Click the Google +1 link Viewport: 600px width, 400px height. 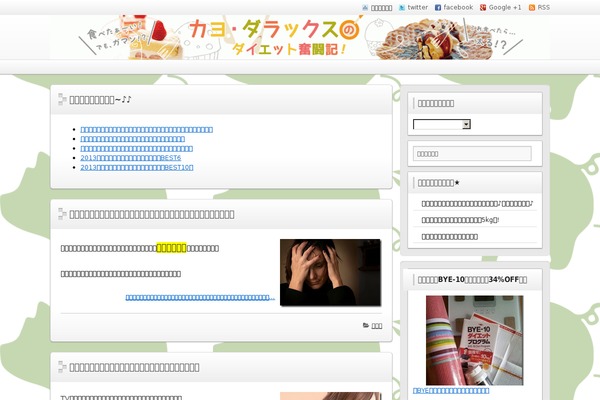(x=505, y=7)
